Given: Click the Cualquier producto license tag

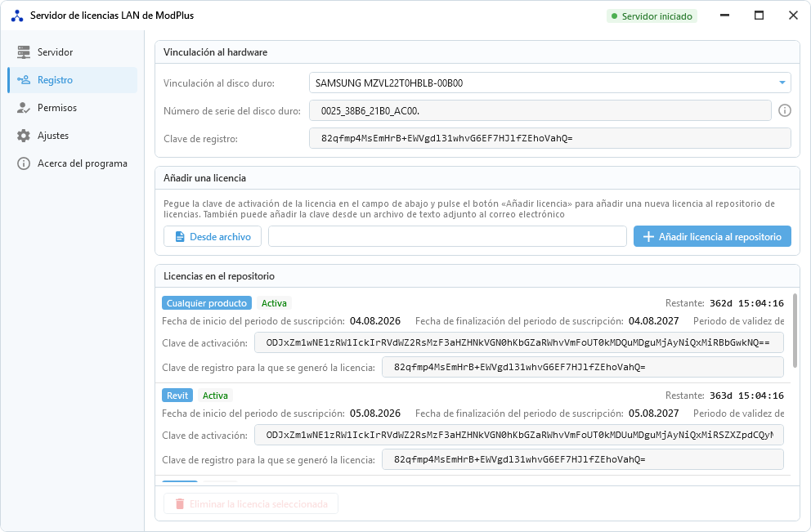Looking at the screenshot, I should [x=207, y=303].
